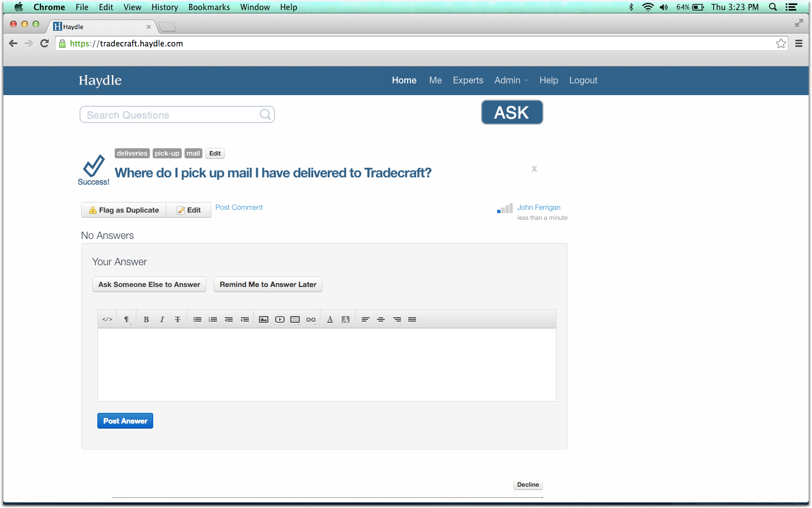Open Chrome's hamburger menu
The height and width of the screenshot is (508, 812).
[x=799, y=44]
